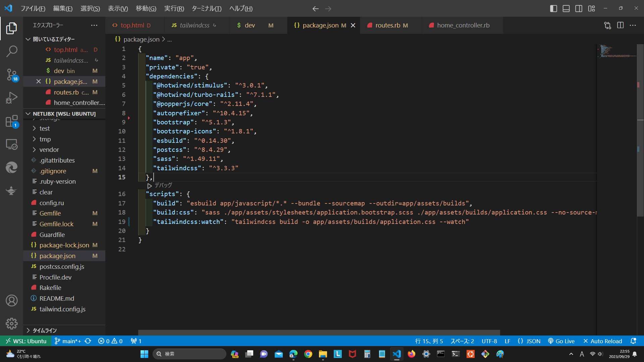644x362 pixels.
Task: Switch to the dev tab
Action: [258, 25]
